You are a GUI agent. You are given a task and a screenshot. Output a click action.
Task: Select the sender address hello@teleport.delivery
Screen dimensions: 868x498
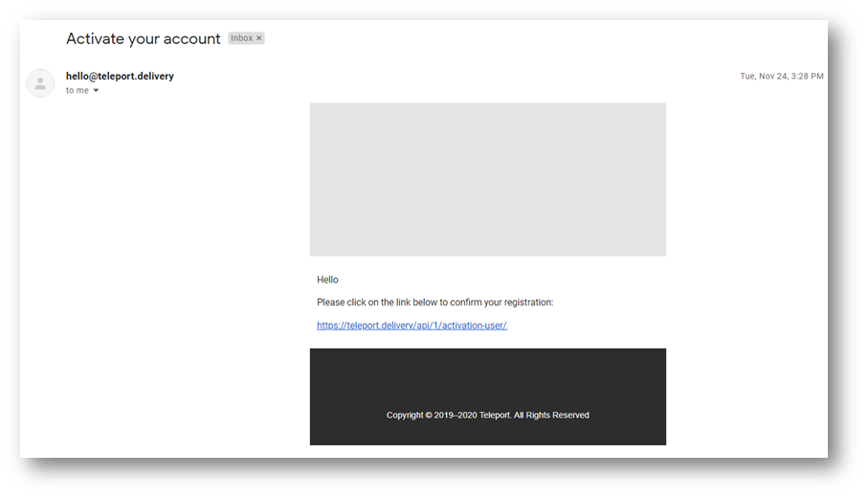click(x=120, y=76)
